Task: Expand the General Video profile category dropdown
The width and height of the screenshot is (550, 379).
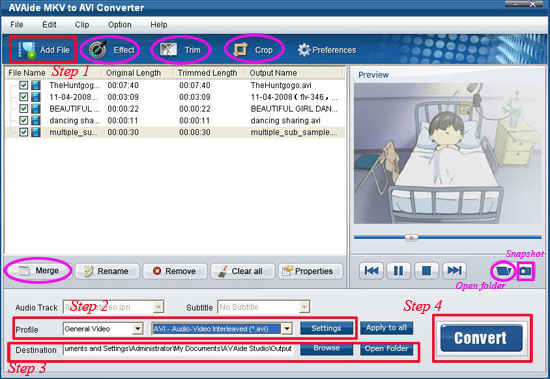Action: [138, 329]
